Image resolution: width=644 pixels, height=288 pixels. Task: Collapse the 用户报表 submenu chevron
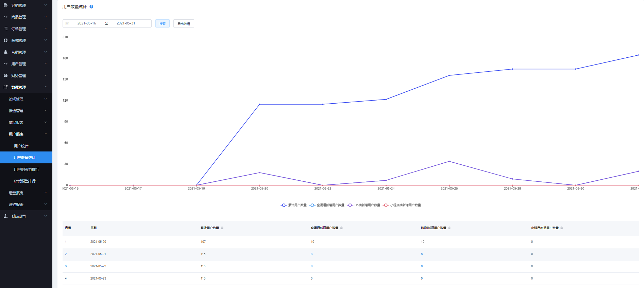[x=46, y=134]
